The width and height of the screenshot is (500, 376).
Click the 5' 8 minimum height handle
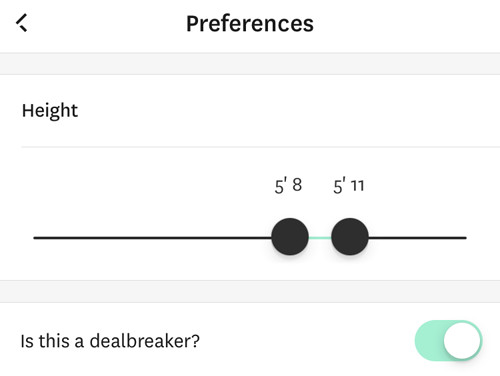(290, 237)
